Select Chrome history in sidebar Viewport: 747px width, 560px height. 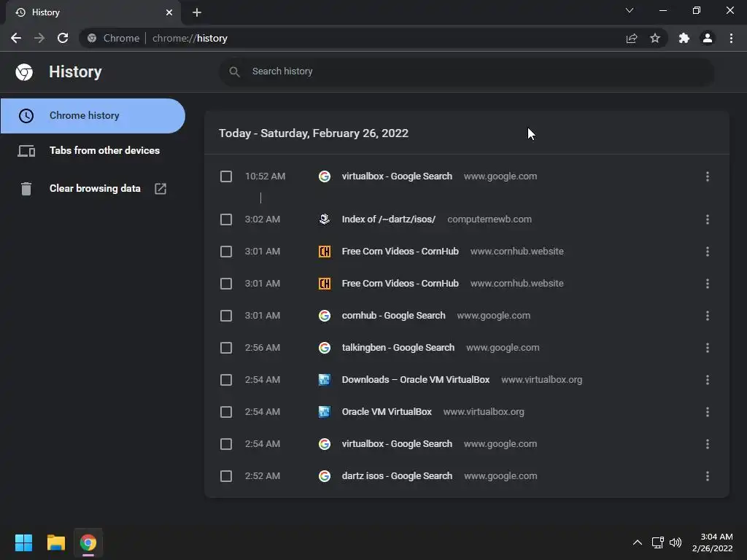(x=93, y=116)
